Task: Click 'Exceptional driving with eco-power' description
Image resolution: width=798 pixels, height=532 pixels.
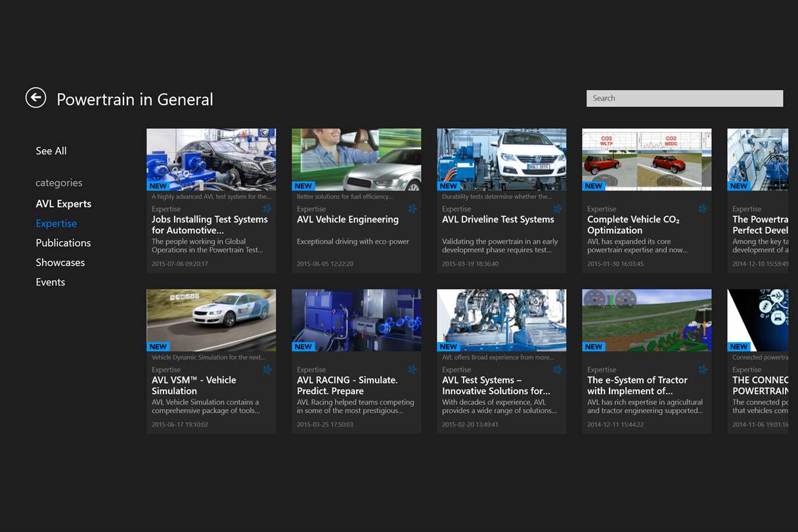Action: [x=353, y=242]
